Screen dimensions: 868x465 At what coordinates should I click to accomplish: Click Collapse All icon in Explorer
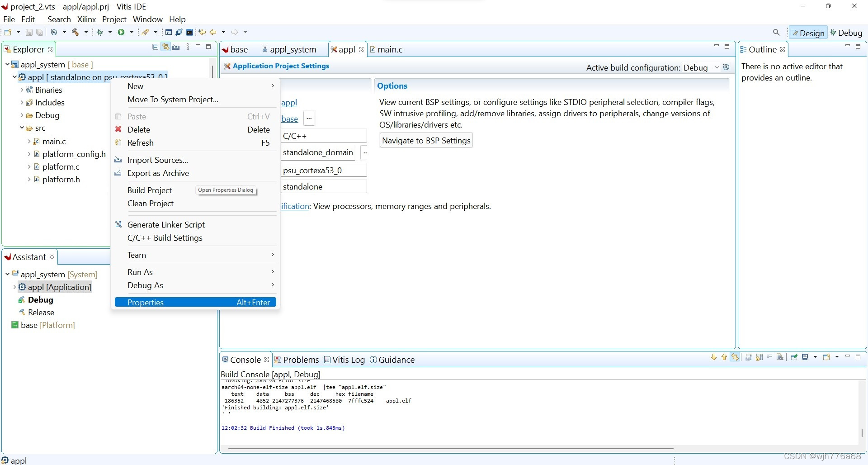155,47
